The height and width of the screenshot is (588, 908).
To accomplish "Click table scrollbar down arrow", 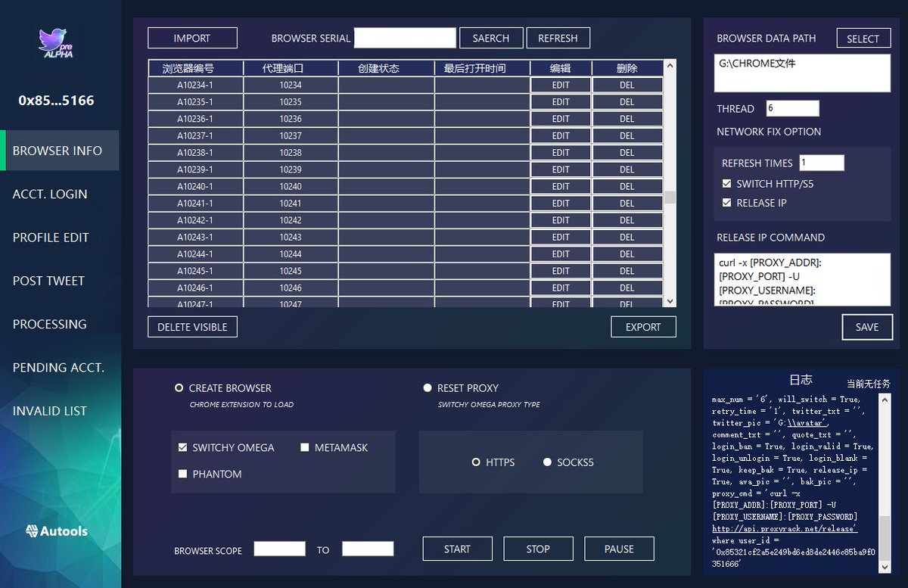I will [x=670, y=300].
